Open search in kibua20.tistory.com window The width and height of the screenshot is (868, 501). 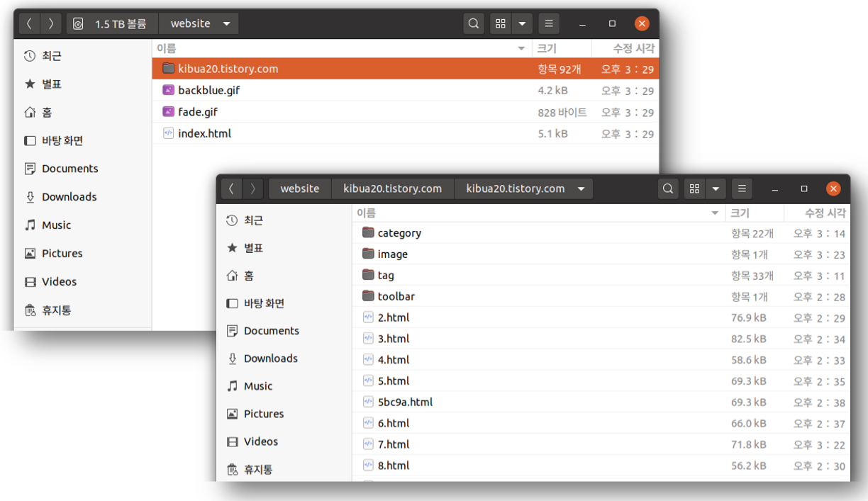(667, 188)
